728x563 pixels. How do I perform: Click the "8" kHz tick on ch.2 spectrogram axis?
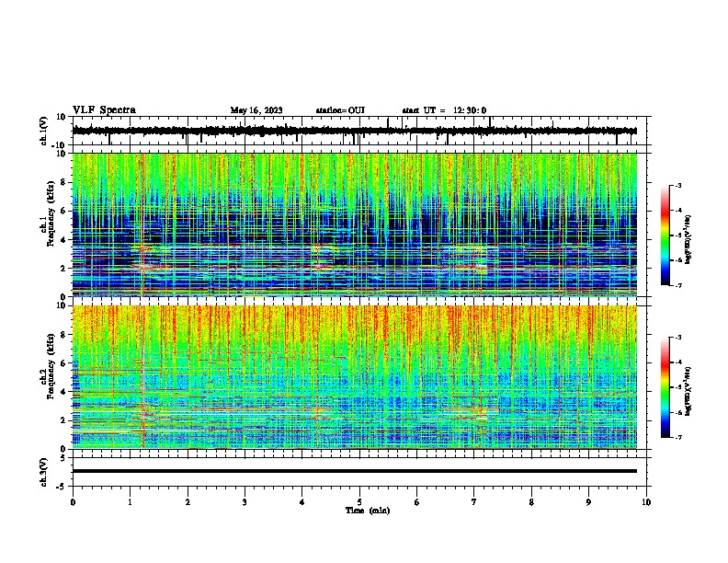pyautogui.click(x=63, y=335)
